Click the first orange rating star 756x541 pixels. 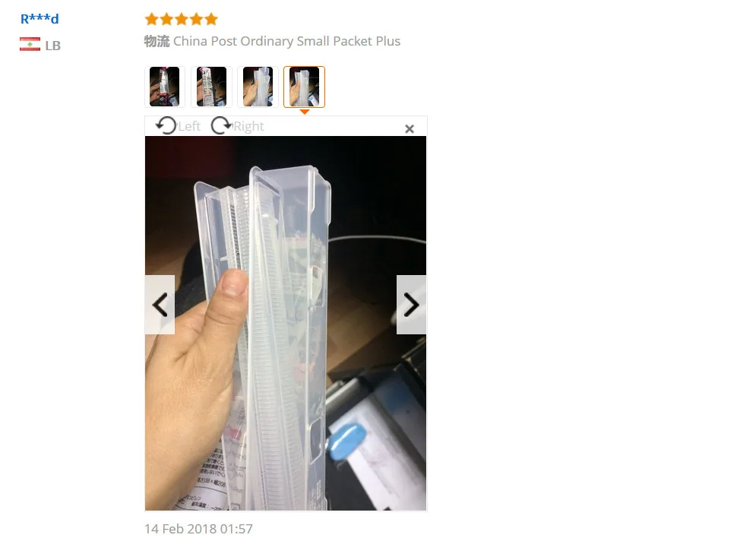click(152, 19)
